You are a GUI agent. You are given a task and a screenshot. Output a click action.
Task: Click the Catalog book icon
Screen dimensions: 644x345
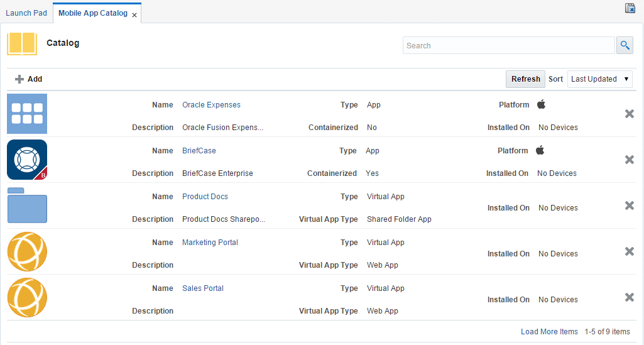coord(22,43)
